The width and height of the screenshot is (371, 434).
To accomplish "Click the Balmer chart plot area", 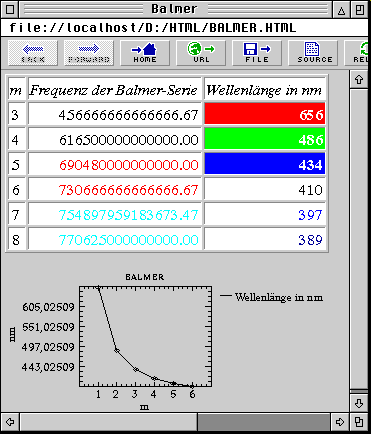I will [145, 336].
